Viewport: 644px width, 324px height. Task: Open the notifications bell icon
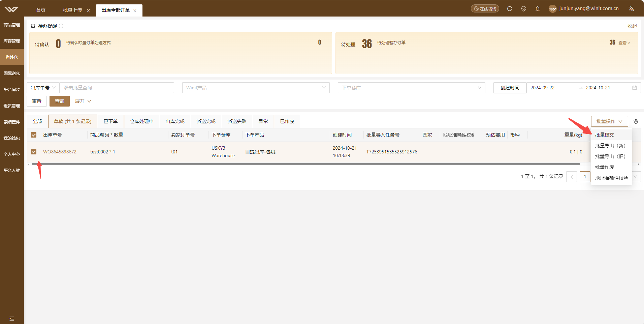(x=538, y=9)
